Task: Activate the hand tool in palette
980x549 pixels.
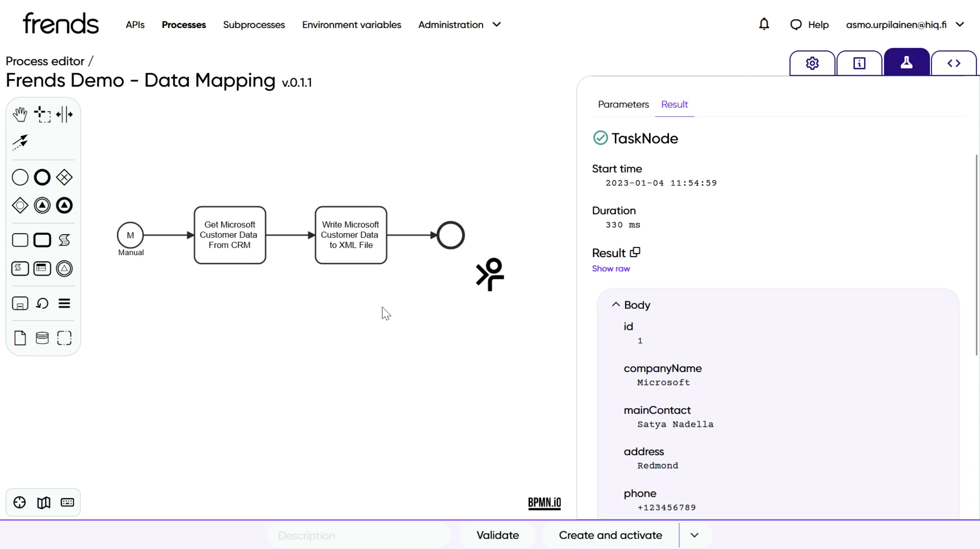Action: pos(20,114)
